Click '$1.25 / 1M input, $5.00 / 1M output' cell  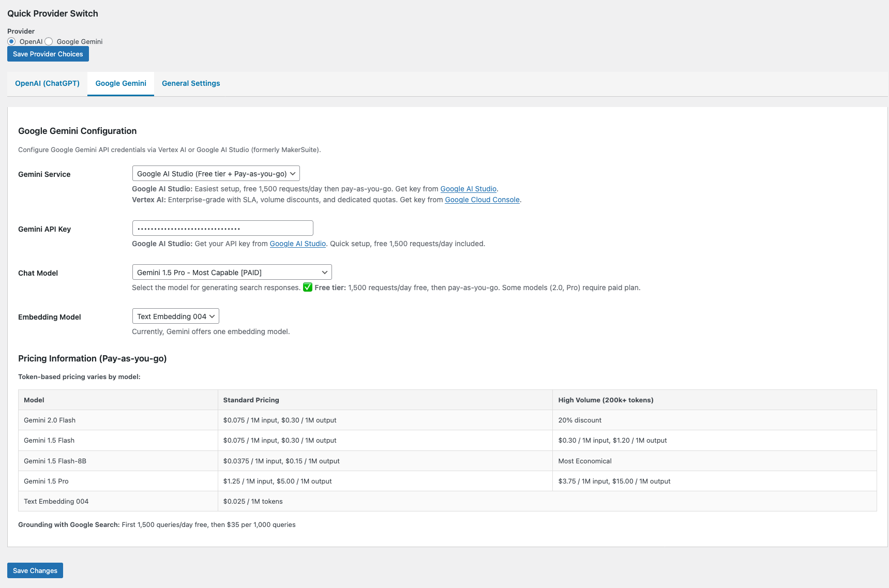click(x=385, y=481)
